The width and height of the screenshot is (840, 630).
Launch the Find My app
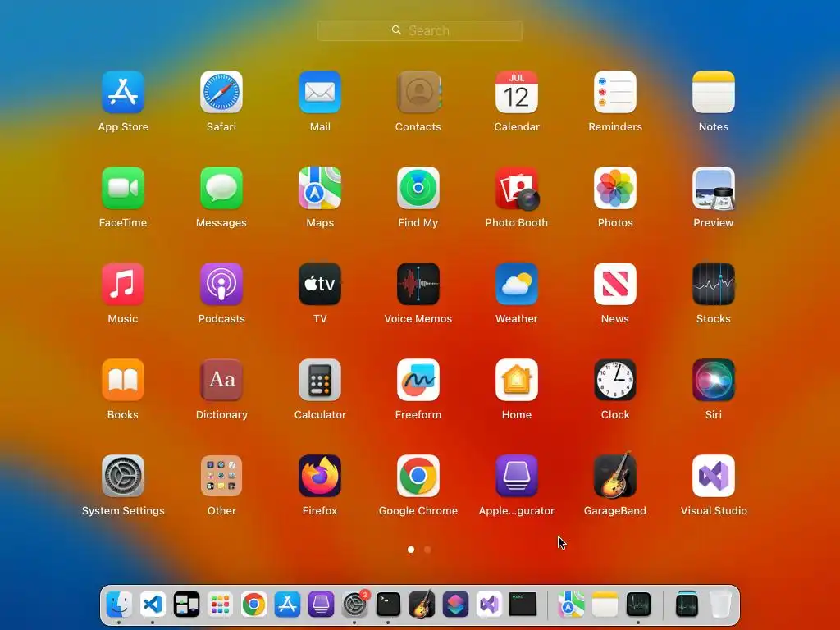(418, 188)
